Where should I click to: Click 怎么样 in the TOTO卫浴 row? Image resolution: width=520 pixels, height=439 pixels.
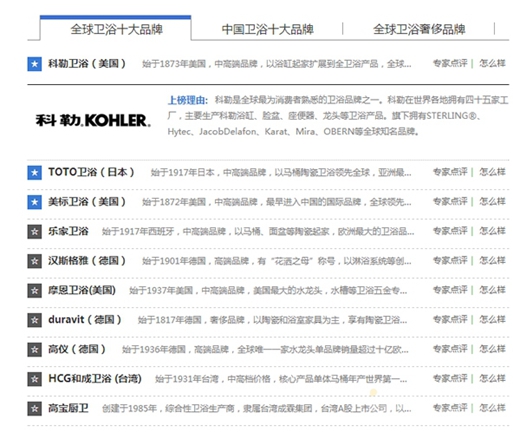(492, 172)
